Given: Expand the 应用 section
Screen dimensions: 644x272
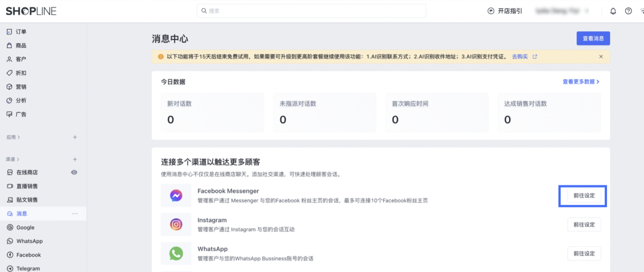Looking at the screenshot, I should pos(13,137).
